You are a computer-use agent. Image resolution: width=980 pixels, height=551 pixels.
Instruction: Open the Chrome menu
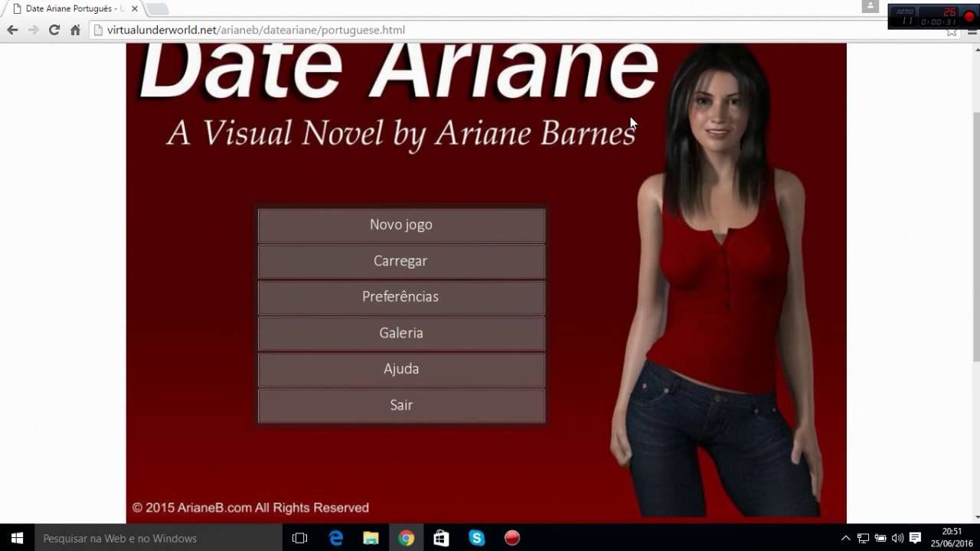[x=972, y=31]
